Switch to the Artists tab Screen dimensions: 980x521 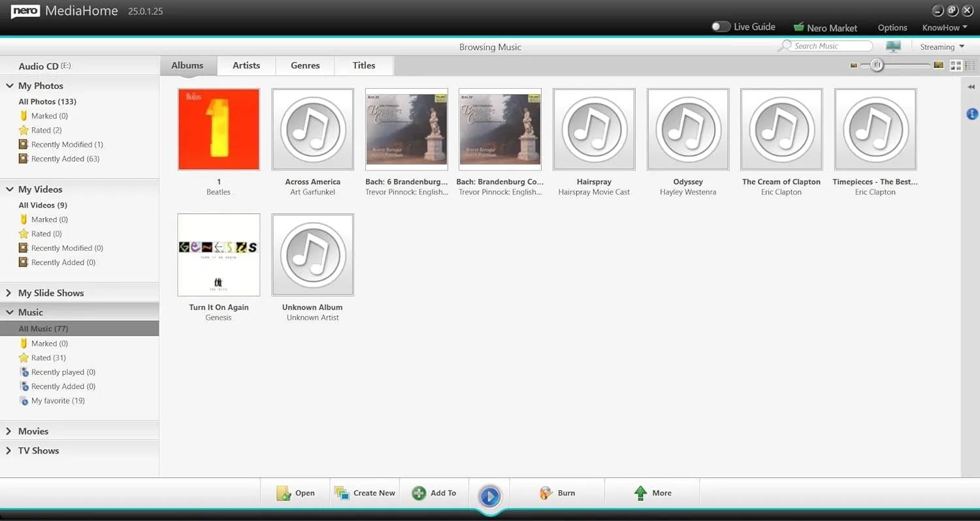(x=246, y=65)
